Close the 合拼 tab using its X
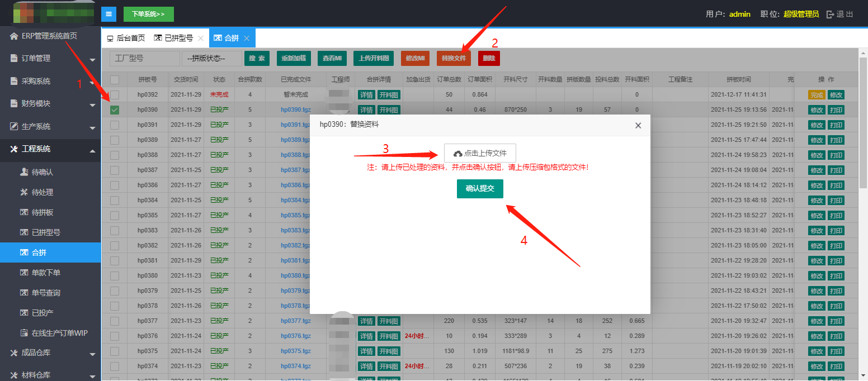The height and width of the screenshot is (381, 868). tap(247, 38)
